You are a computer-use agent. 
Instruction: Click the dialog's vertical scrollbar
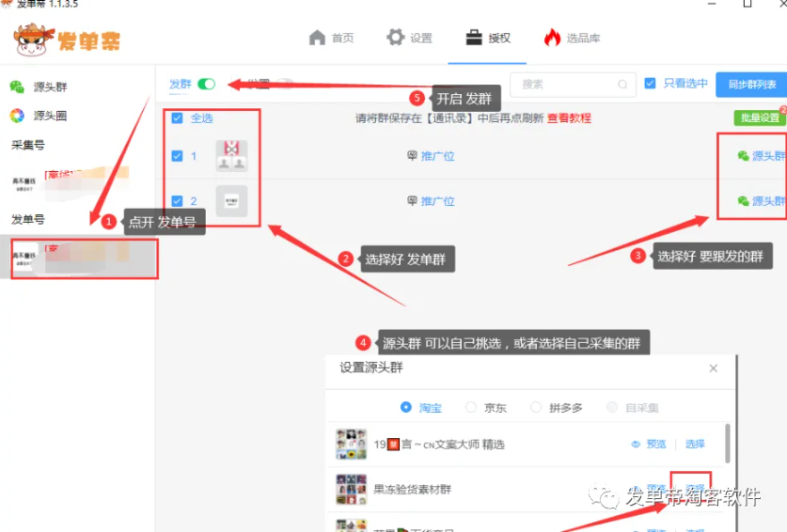(x=727, y=443)
